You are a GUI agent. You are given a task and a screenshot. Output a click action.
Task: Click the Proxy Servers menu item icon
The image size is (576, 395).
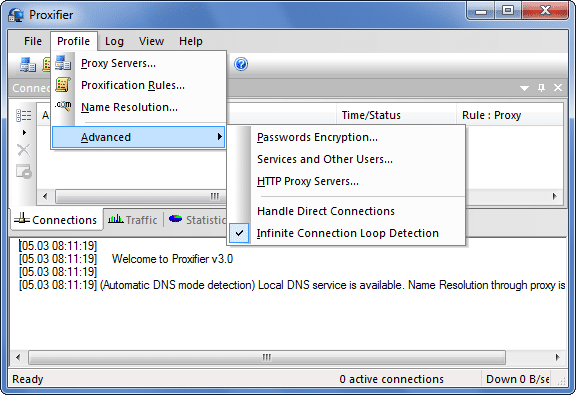[63, 63]
